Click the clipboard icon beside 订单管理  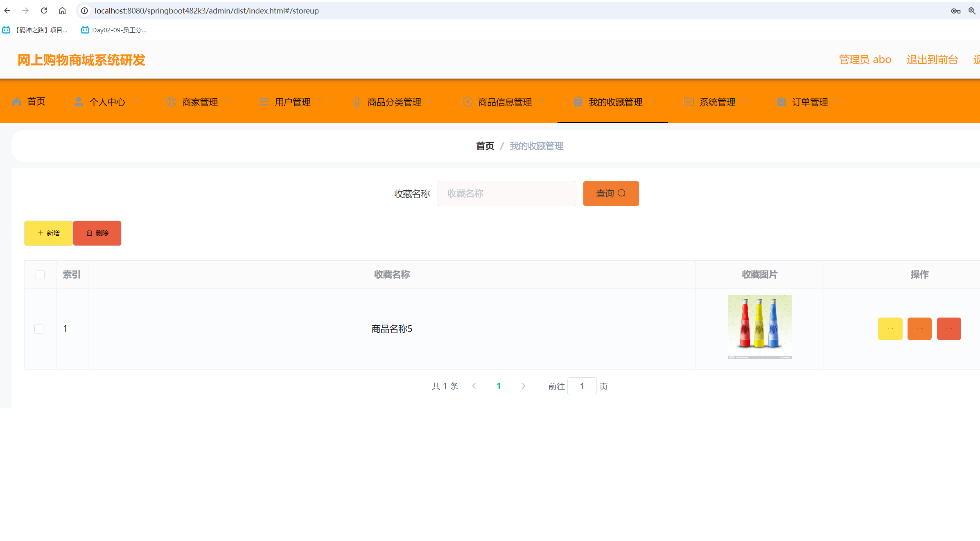pos(781,101)
